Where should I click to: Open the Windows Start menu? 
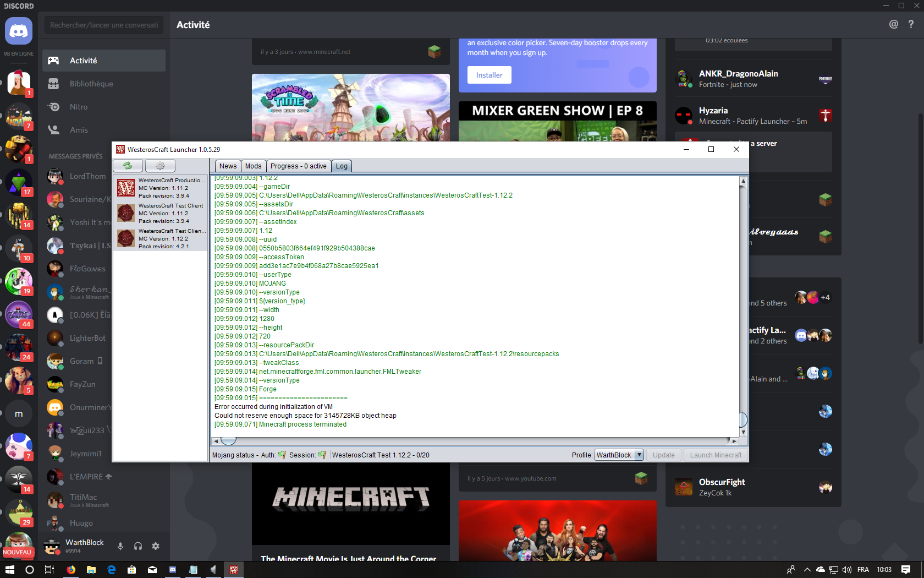point(10,570)
